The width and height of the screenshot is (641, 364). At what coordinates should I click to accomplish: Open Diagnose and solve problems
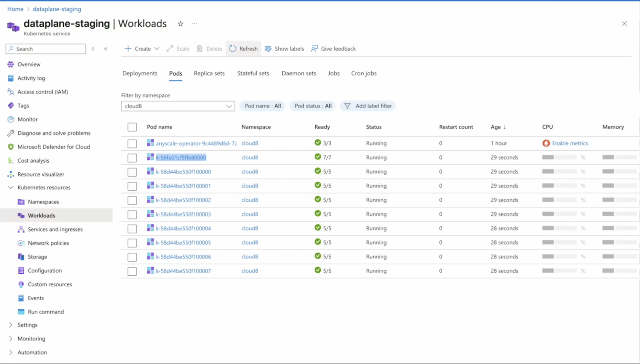point(54,133)
